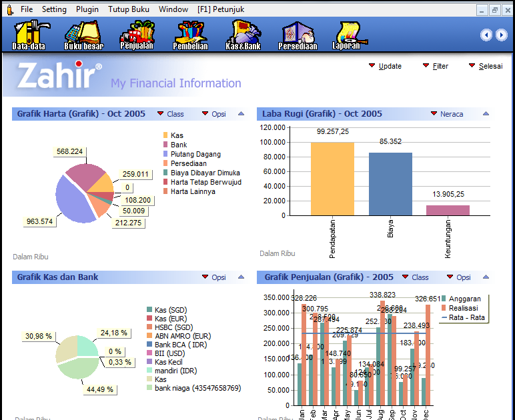515x420 pixels.
Task: Open the Plugin menu
Action: point(87,9)
